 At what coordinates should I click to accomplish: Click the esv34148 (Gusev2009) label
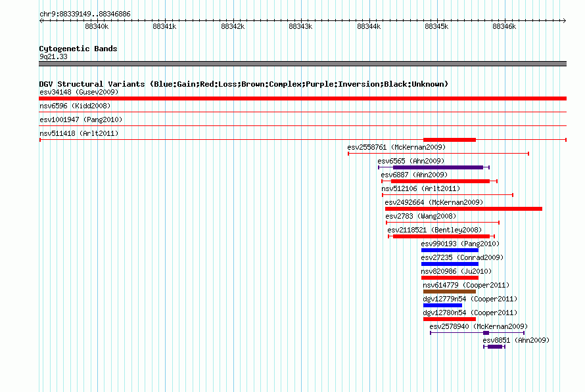(x=79, y=92)
